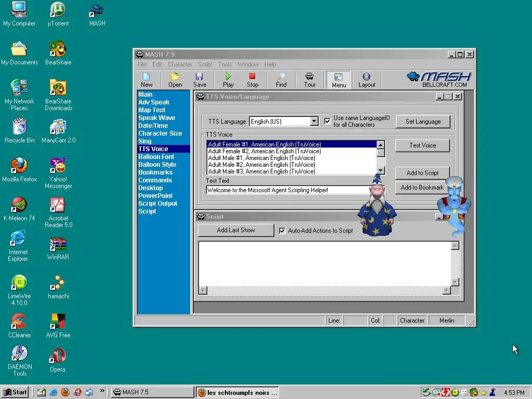Toggle Auto-Add Actions to Script checkbox

[x=282, y=231]
